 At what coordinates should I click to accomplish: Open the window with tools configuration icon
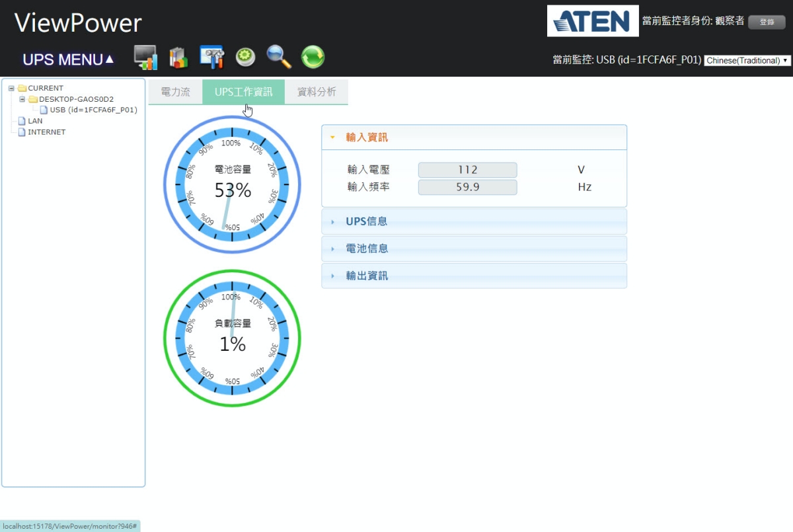click(212, 57)
